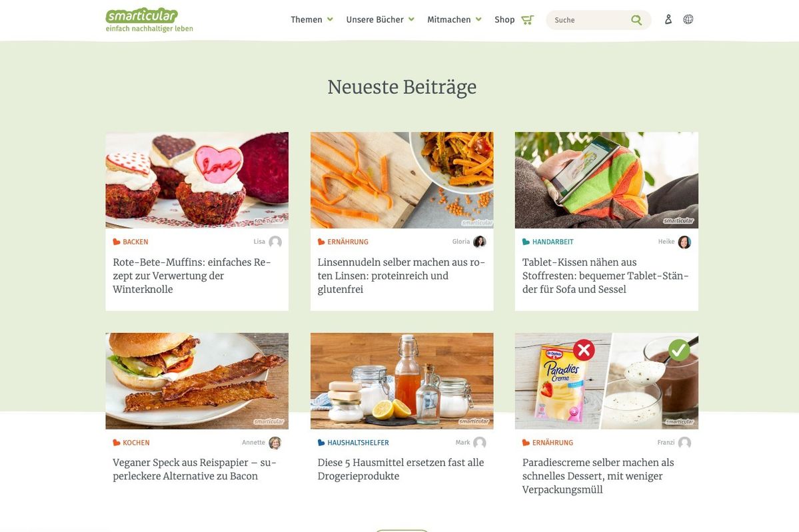Viewport: 799px width, 532px height.
Task: Click the Backen category tag icon
Action: point(117,242)
